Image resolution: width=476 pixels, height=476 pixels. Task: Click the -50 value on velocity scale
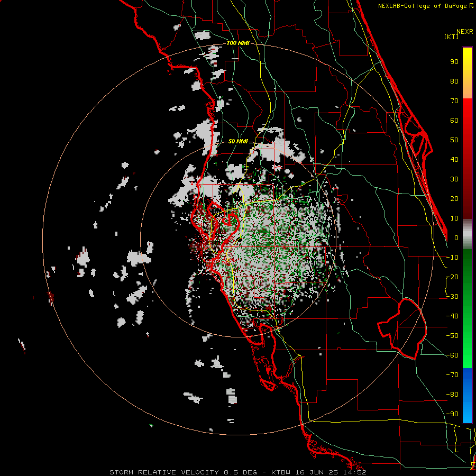(x=452, y=336)
